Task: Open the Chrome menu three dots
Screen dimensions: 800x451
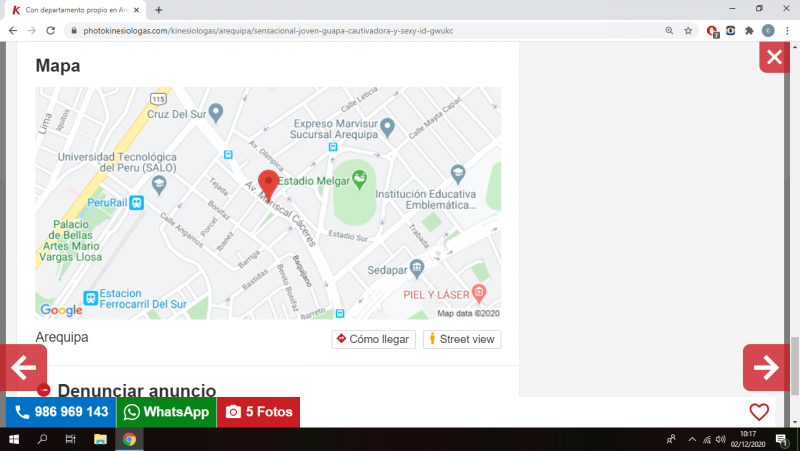Action: click(x=787, y=31)
